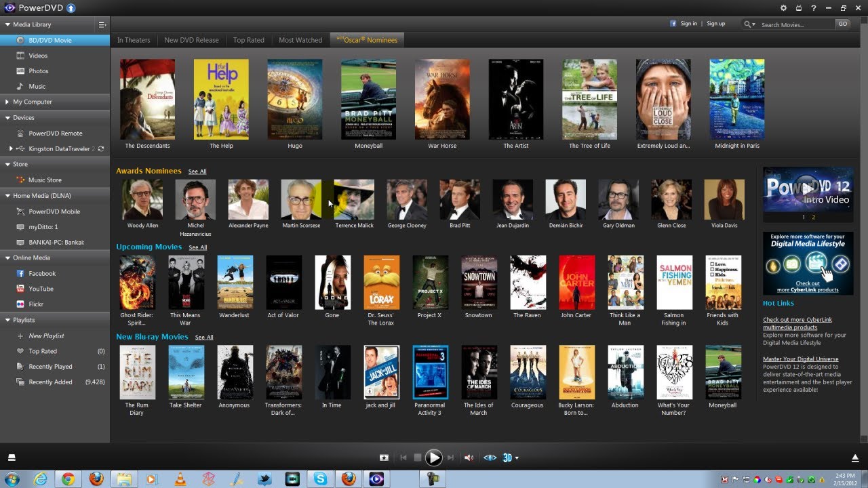The width and height of the screenshot is (868, 488).
Task: Select PowerDVD Remote device
Action: click(55, 134)
